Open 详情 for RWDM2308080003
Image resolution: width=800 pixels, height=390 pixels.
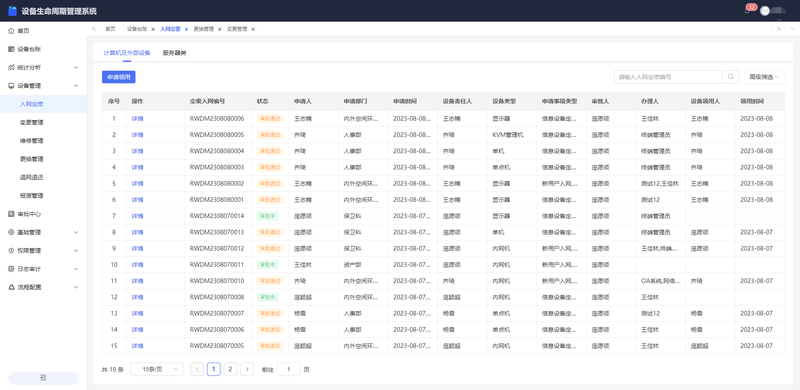137,167
